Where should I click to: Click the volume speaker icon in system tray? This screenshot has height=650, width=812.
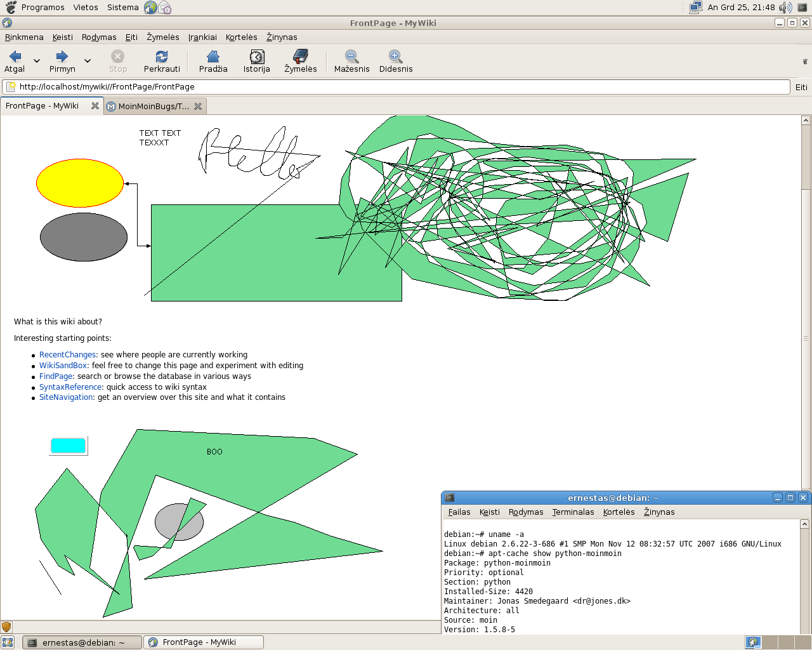point(785,8)
